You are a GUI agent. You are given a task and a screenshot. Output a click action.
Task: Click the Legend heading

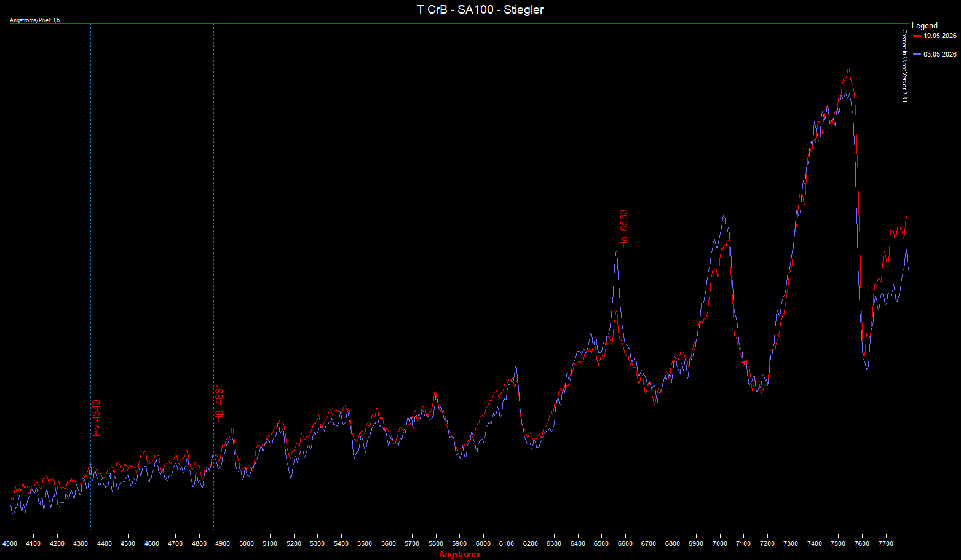coord(925,26)
